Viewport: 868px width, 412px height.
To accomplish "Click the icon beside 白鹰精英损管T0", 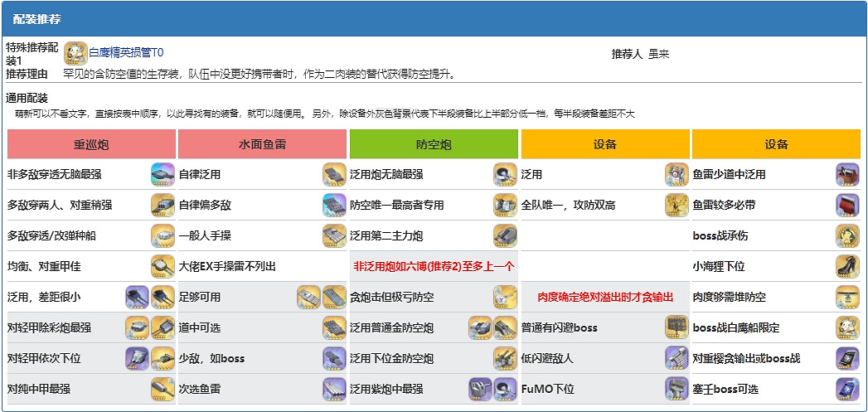I will coord(75,52).
